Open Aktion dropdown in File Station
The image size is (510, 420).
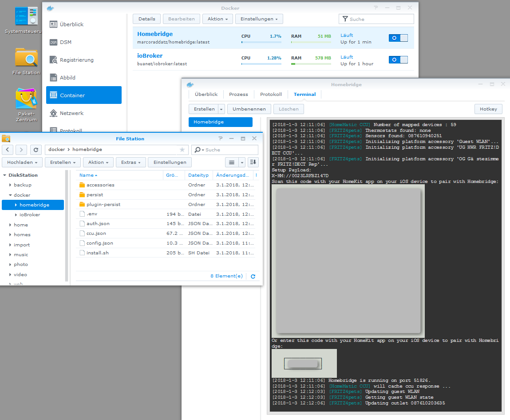pyautogui.click(x=98, y=162)
